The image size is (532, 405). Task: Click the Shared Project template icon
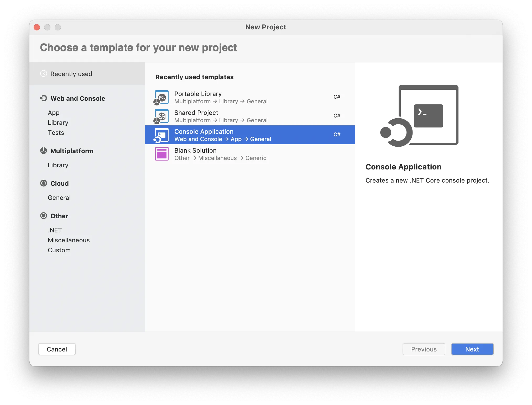tap(161, 116)
